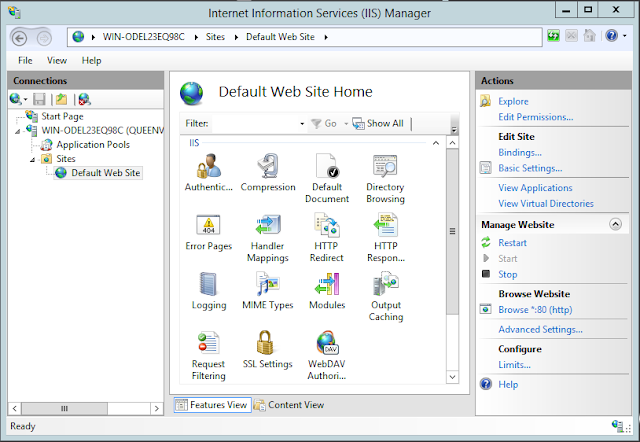Click the Connections horizontal scrollbar thumb
This screenshot has height=442, width=640.
pos(64,408)
